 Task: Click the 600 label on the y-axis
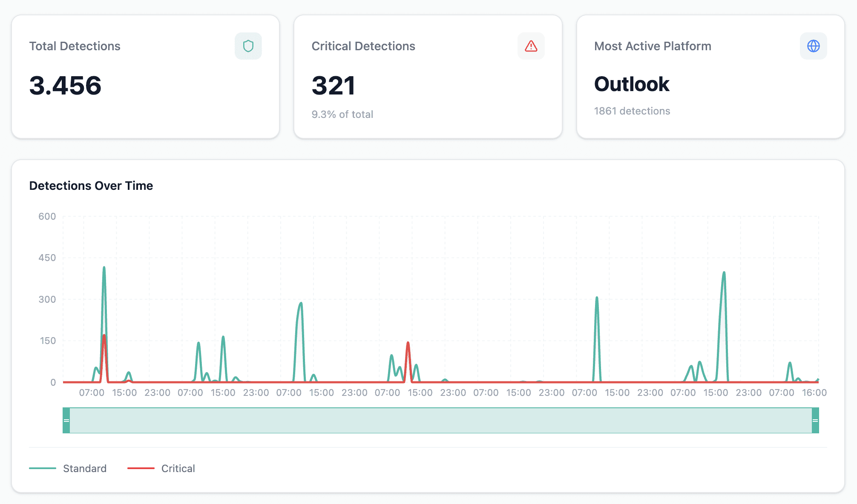(47, 216)
